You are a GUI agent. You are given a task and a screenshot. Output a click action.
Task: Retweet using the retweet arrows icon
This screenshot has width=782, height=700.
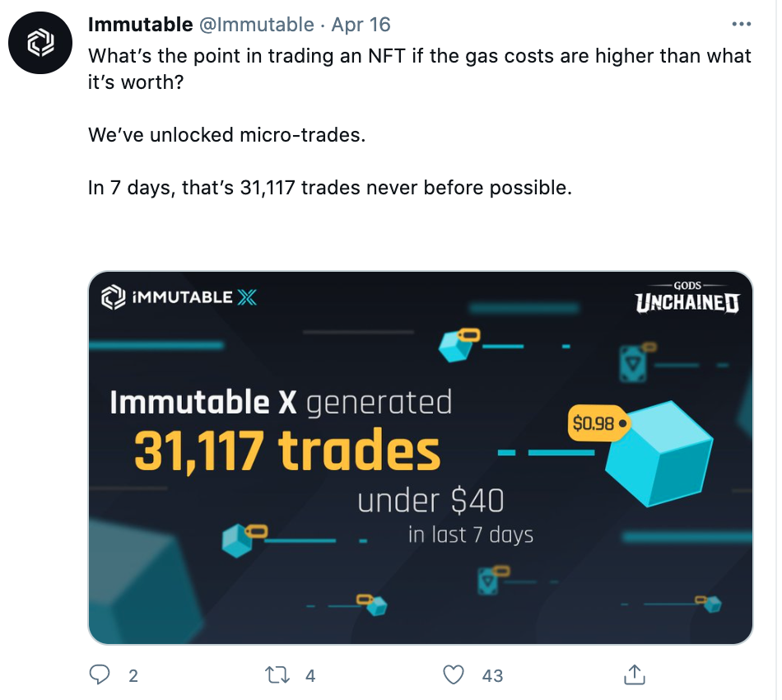277,675
